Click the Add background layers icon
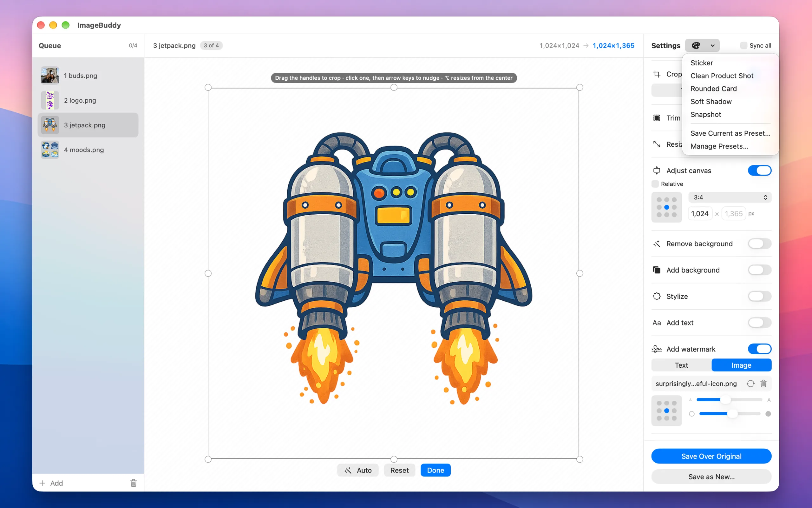This screenshot has width=812, height=508. tap(657, 270)
